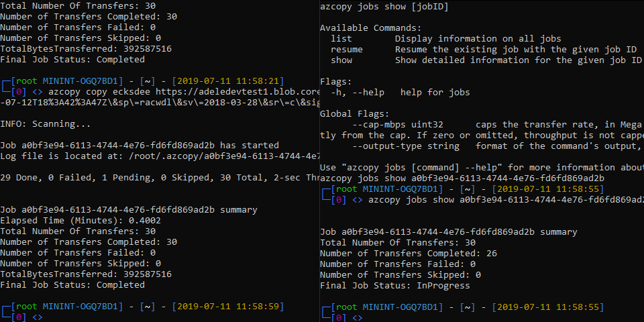
Task: Click the '[~]' directory marker beside 11:58:59
Action: (148, 307)
